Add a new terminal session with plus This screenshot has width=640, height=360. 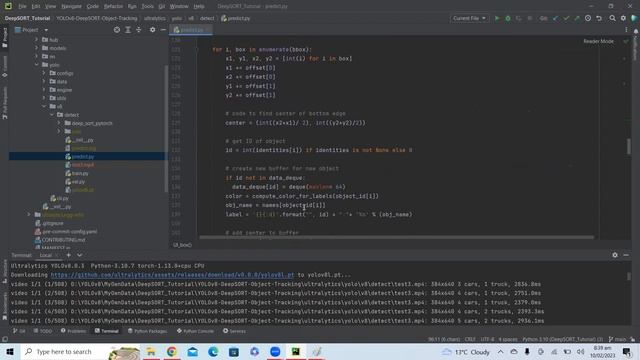coord(69,255)
